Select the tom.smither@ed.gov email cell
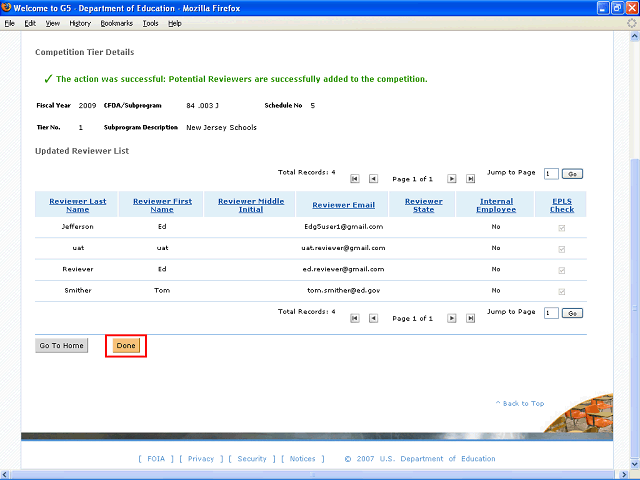The image size is (640, 480). point(343,290)
